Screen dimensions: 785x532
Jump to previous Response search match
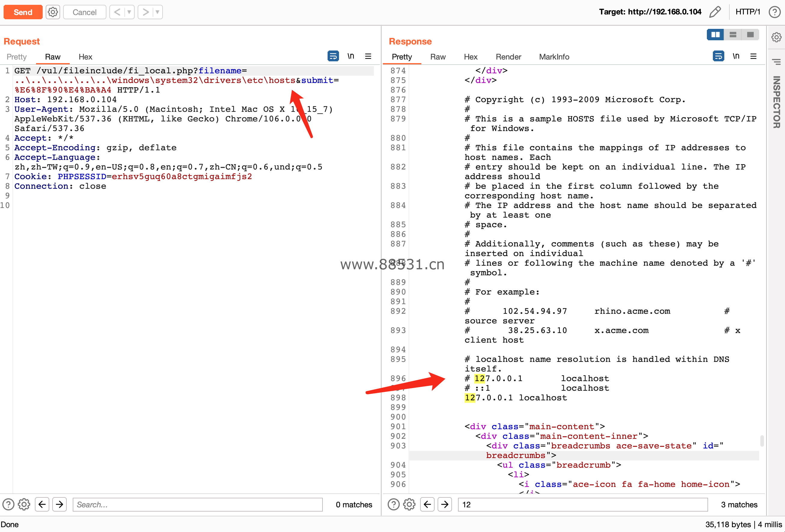point(427,504)
